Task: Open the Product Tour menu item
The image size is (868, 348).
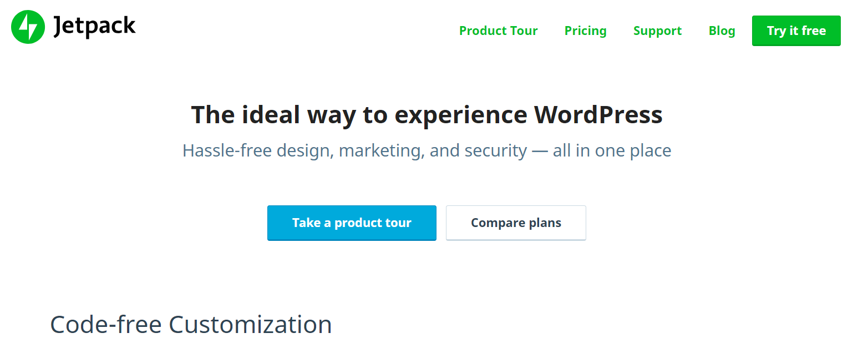Action: click(x=498, y=31)
